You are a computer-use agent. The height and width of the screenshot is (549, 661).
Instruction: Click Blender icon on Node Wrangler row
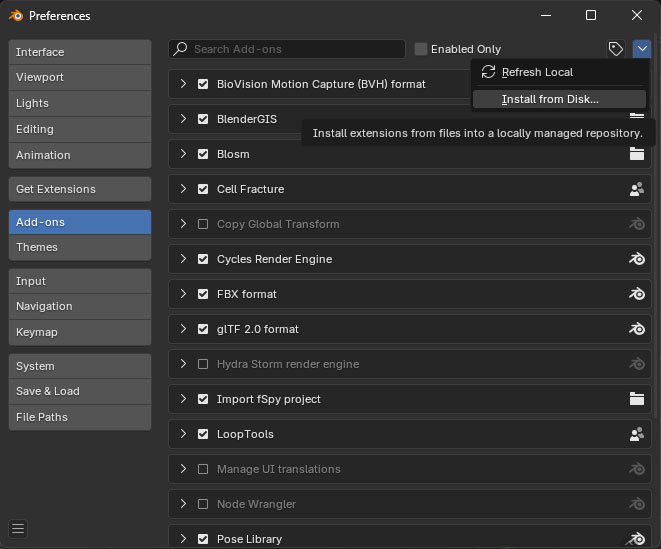click(x=637, y=504)
